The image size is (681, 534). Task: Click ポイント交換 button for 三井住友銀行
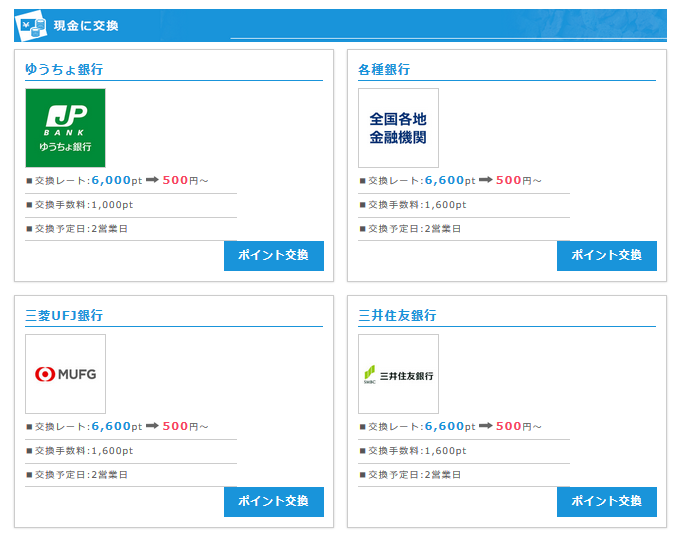tap(607, 501)
